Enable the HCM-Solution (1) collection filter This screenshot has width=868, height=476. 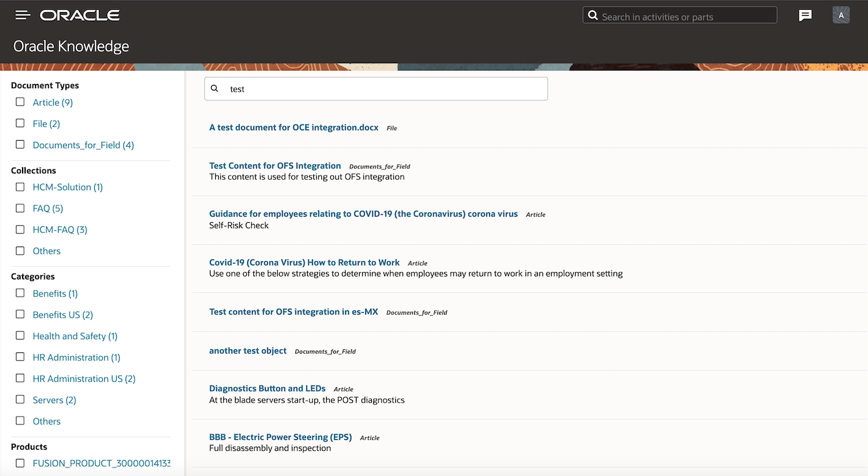(20, 187)
